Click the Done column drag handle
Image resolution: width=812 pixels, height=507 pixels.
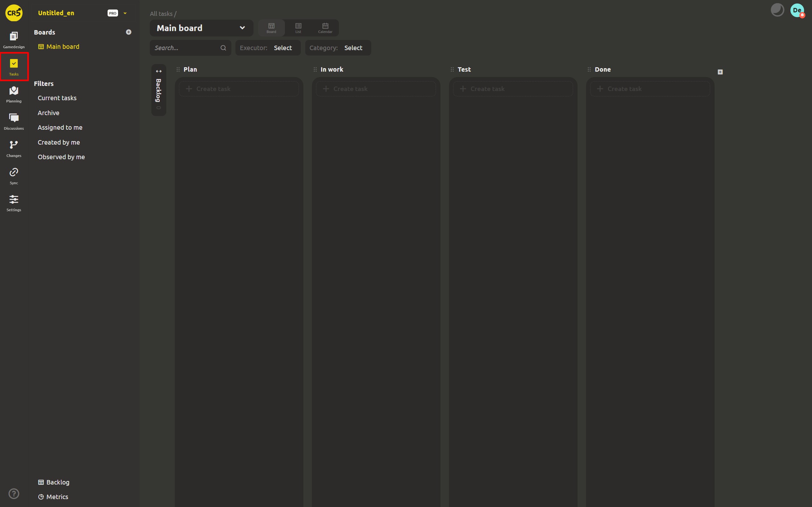589,69
